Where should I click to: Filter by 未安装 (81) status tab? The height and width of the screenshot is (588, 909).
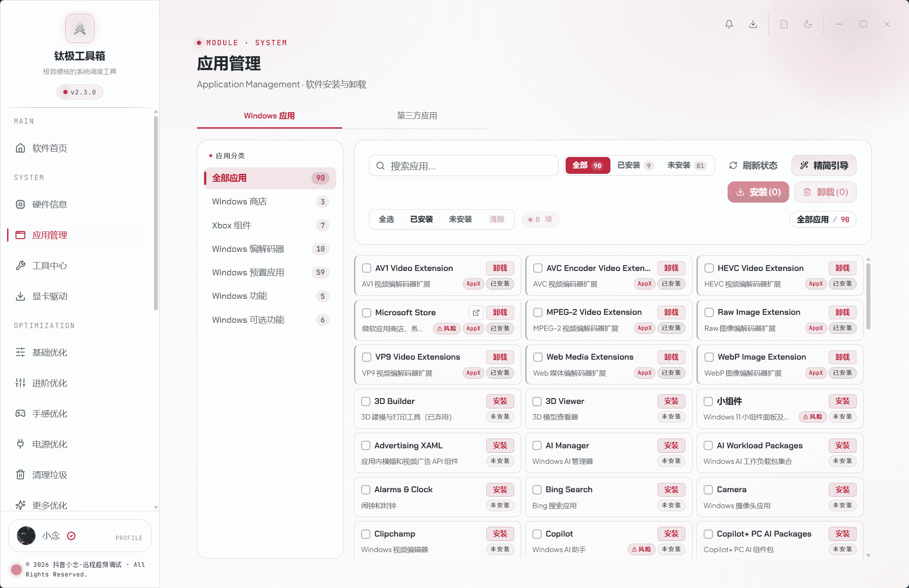pyautogui.click(x=686, y=165)
